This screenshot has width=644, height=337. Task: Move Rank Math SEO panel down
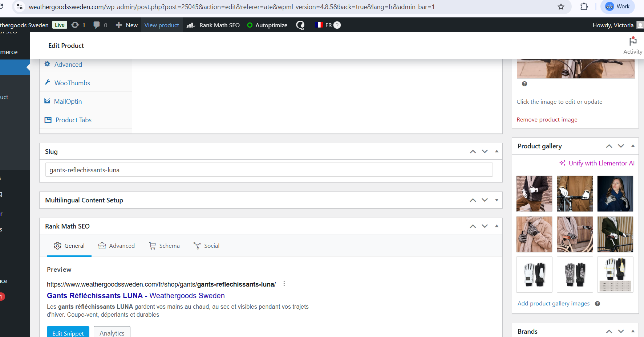click(485, 226)
